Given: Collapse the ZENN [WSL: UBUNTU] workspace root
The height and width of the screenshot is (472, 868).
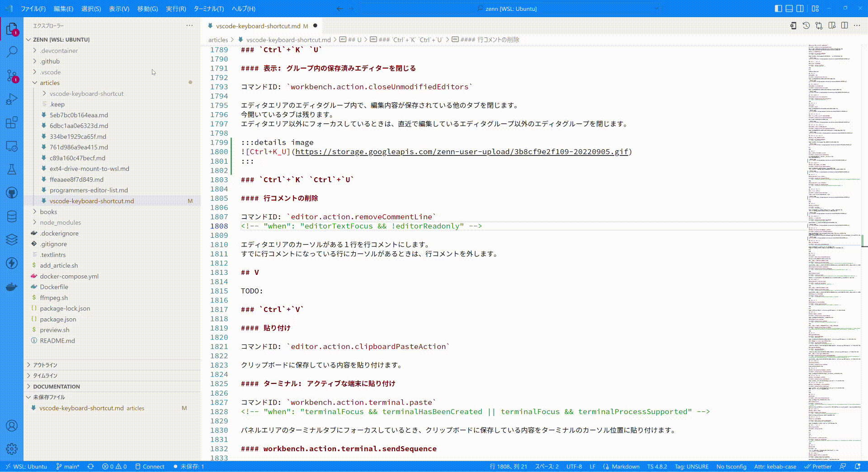Looking at the screenshot, I should pos(112,40).
